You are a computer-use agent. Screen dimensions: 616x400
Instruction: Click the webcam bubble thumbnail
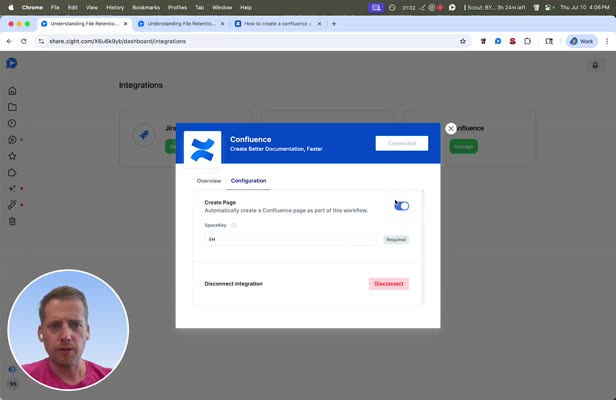pyautogui.click(x=68, y=330)
